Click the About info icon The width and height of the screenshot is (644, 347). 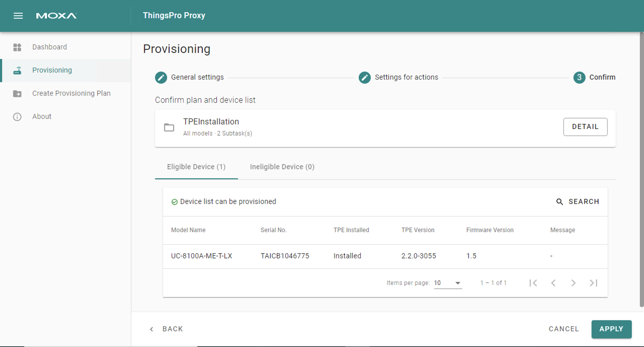click(x=17, y=117)
